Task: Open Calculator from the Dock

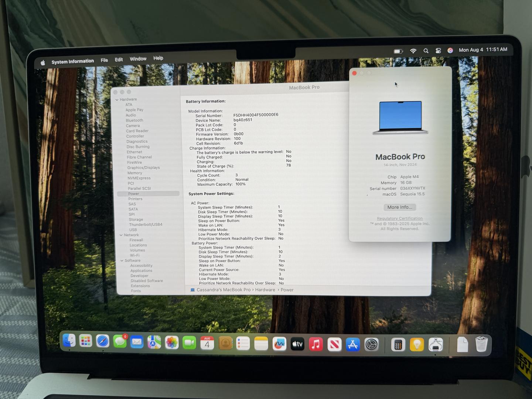Action: [x=398, y=345]
